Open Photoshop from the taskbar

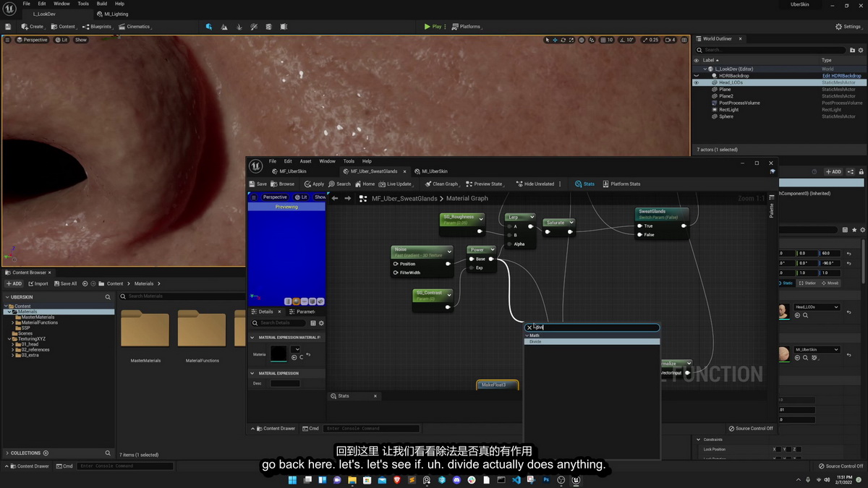click(x=546, y=480)
